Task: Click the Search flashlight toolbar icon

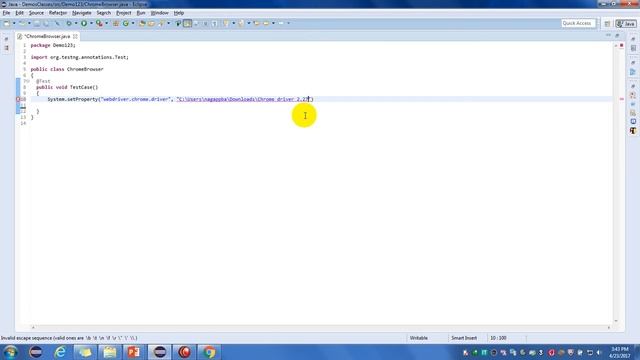Action: pyautogui.click(x=161, y=23)
